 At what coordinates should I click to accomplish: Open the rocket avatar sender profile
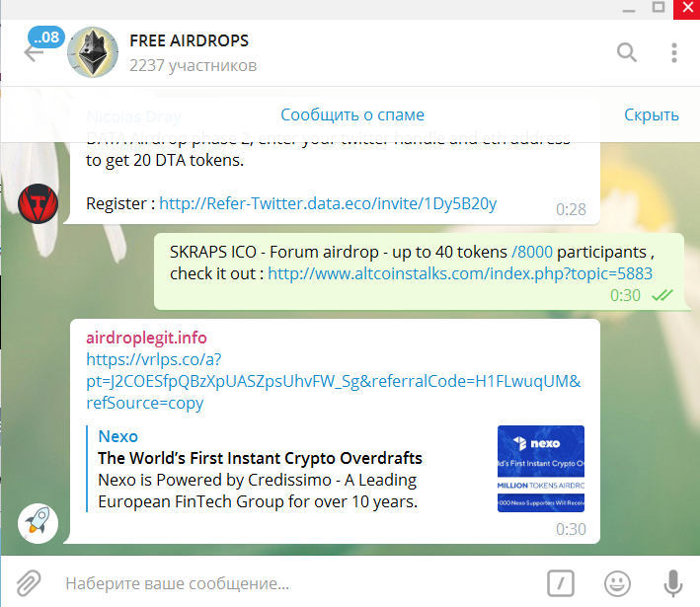(x=38, y=523)
